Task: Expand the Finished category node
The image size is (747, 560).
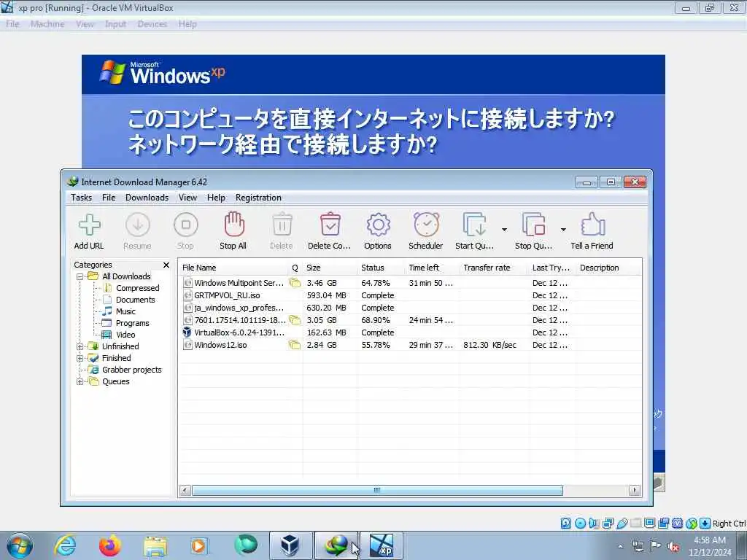Action: (x=80, y=358)
